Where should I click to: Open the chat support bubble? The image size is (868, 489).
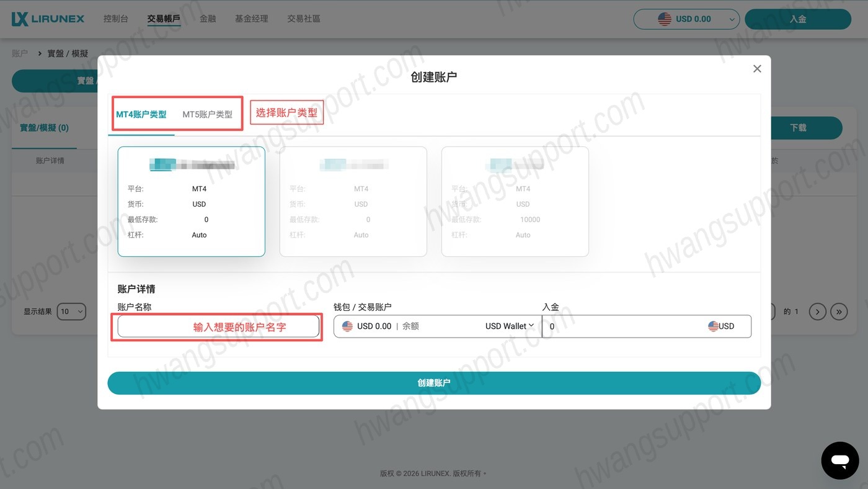840,460
